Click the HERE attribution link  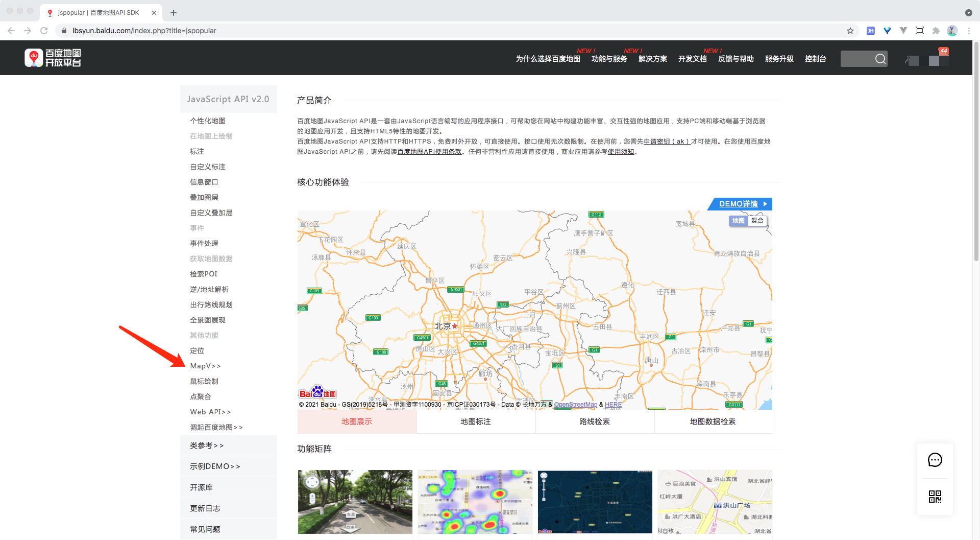(614, 405)
